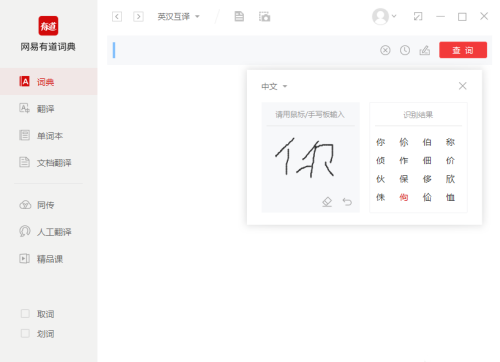Open the 英汉互译 language dropdown
The height and width of the screenshot is (362, 500).
(178, 16)
